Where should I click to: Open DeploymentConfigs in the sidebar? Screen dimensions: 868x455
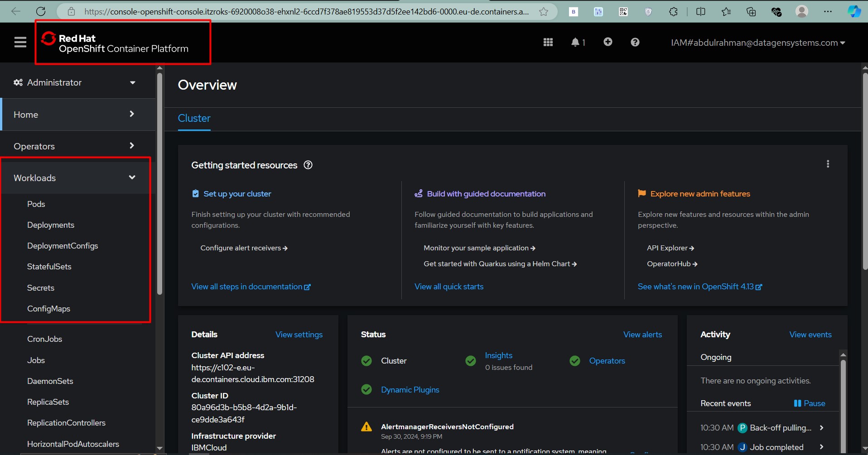click(63, 246)
